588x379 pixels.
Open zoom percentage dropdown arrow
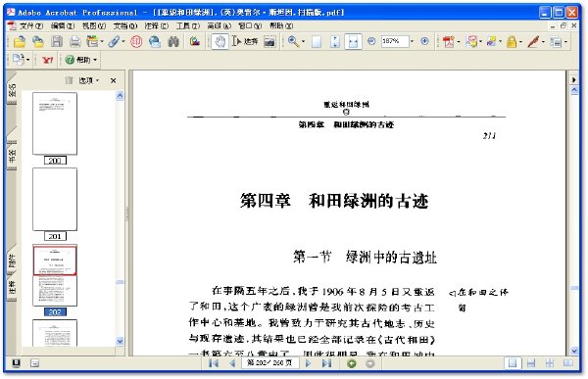tap(412, 41)
